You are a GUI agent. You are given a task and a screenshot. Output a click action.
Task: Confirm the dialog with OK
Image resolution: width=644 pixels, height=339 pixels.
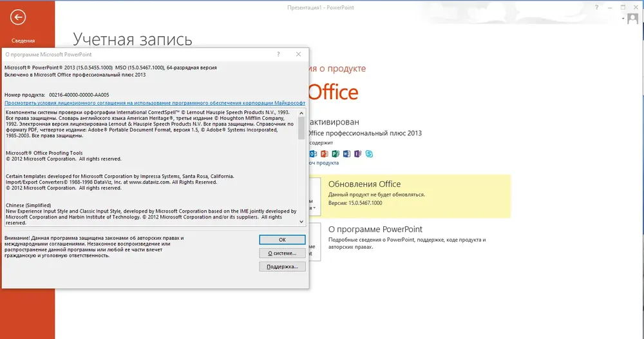282,240
